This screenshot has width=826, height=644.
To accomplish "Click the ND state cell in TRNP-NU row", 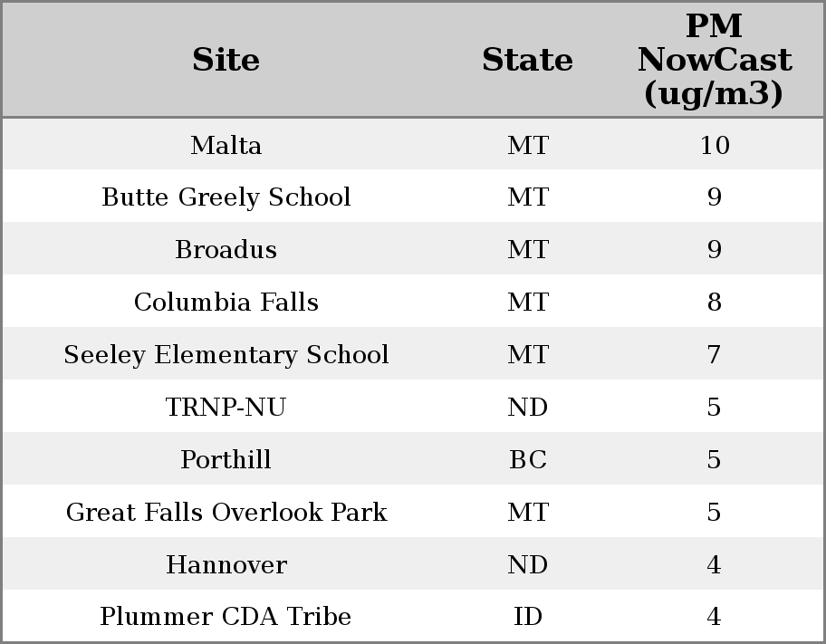I will pyautogui.click(x=527, y=408).
